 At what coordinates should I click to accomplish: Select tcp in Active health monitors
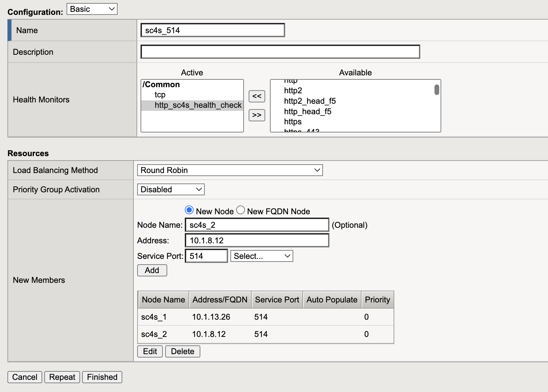coord(160,95)
